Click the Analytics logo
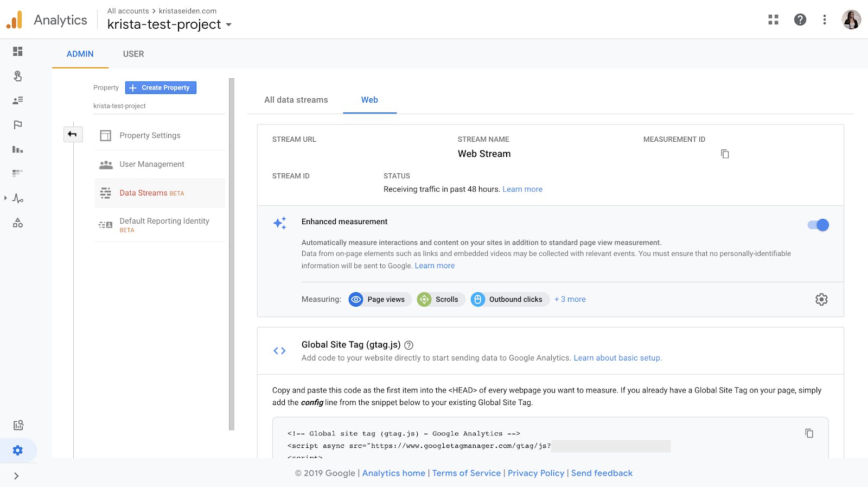The height and width of the screenshot is (487, 868). [x=15, y=20]
